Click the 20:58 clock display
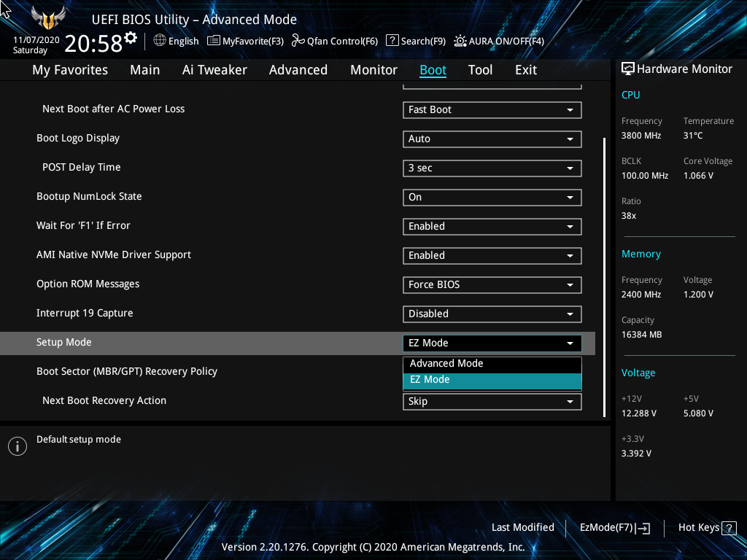This screenshot has height=560, width=747. [x=93, y=43]
